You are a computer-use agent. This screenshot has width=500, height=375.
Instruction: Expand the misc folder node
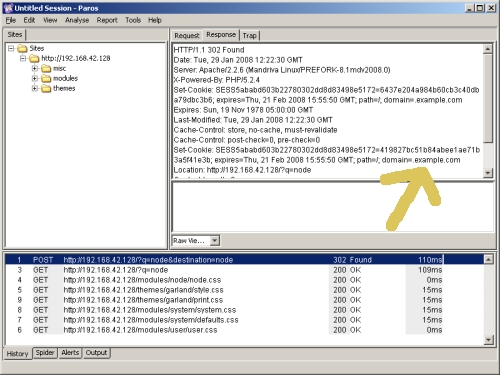pos(35,68)
